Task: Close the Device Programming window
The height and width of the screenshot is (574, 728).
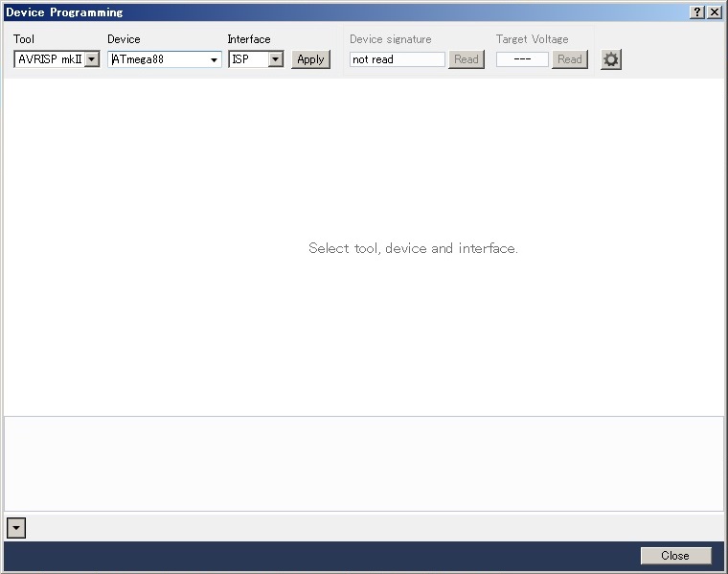Action: (x=715, y=12)
